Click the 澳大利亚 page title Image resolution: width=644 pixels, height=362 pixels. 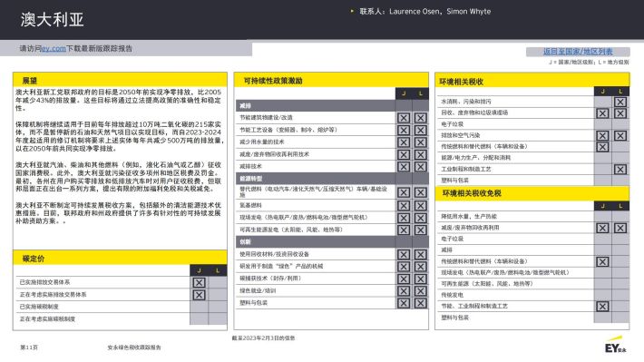pos(53,20)
